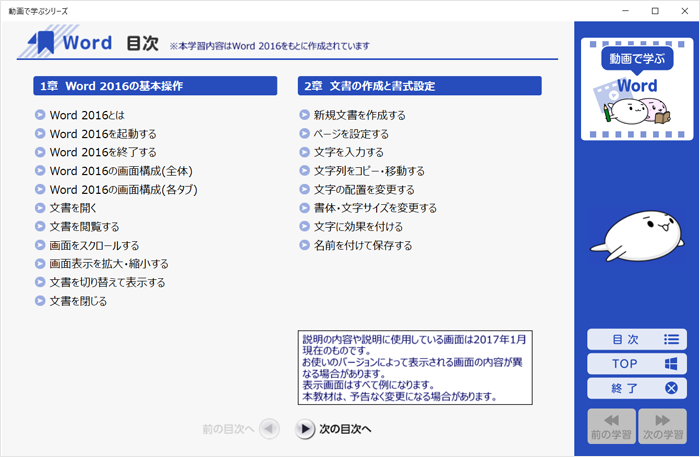Open lesson 文書を閲覧する
The width and height of the screenshot is (700, 457).
(x=84, y=227)
